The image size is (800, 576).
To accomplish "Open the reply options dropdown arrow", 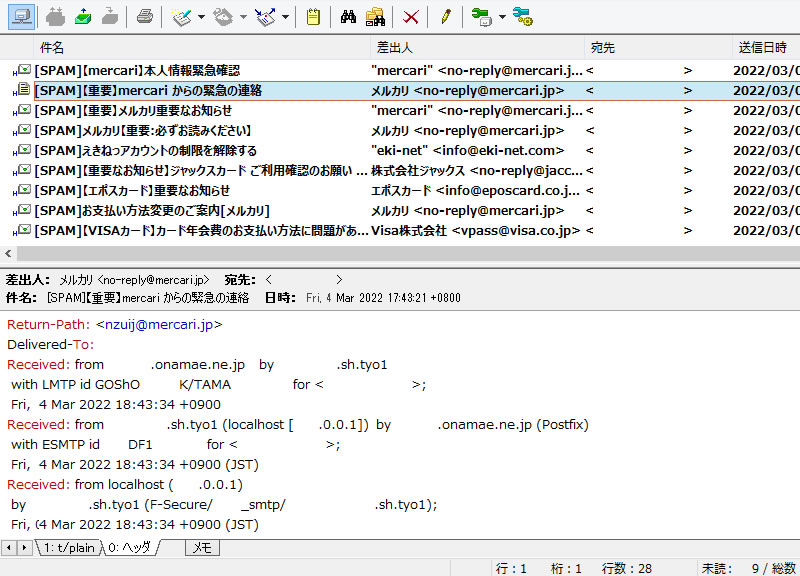I will (243, 17).
